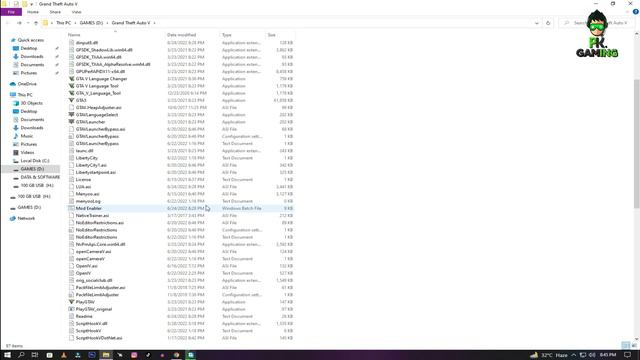Open the File menu
This screenshot has height=360, width=640.
point(11,12)
